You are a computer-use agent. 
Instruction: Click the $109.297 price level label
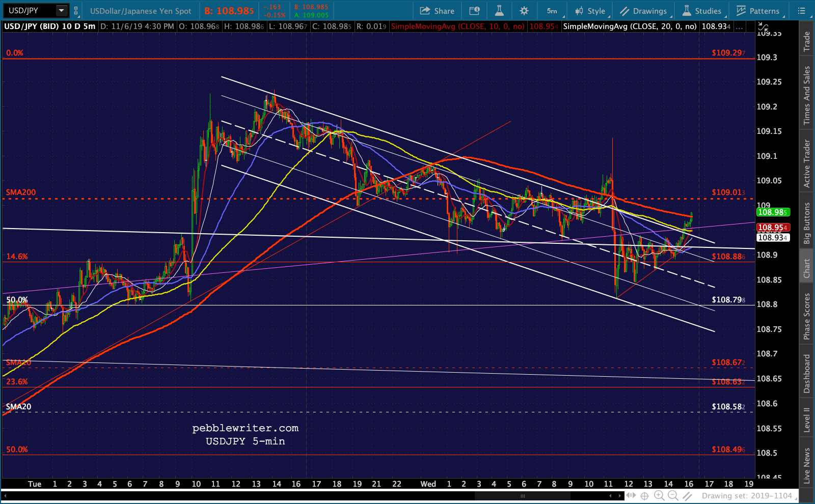pos(728,53)
